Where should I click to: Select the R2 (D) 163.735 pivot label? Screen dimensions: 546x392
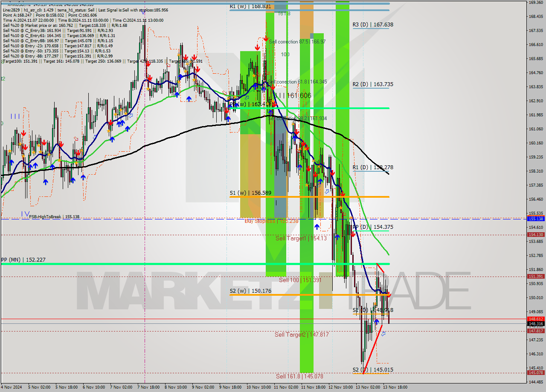(373, 84)
